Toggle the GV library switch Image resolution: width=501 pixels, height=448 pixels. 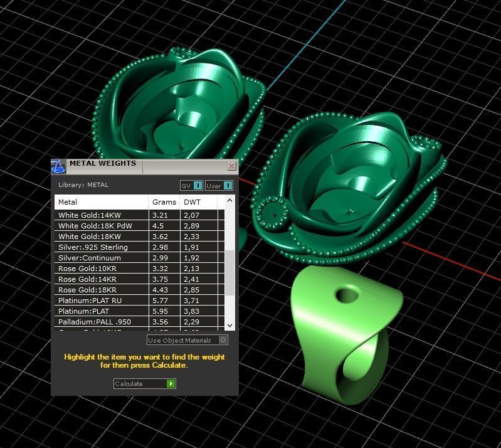[x=191, y=186]
